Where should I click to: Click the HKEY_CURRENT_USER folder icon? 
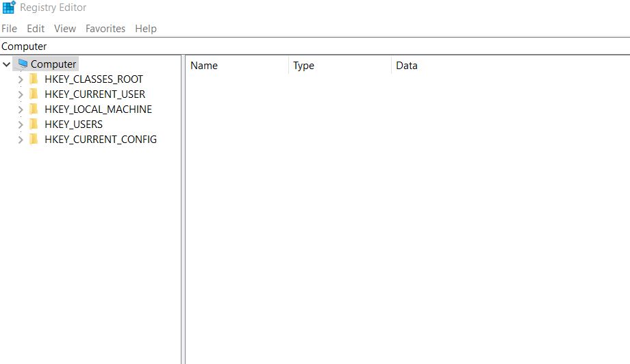[x=34, y=94]
